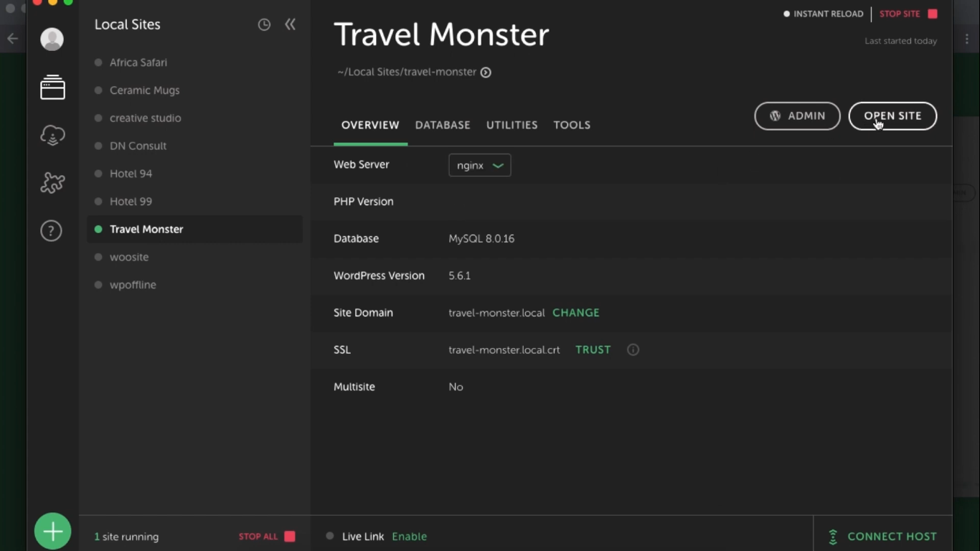The width and height of the screenshot is (980, 551).
Task: Select the Hotel 94 site
Action: (x=194, y=174)
